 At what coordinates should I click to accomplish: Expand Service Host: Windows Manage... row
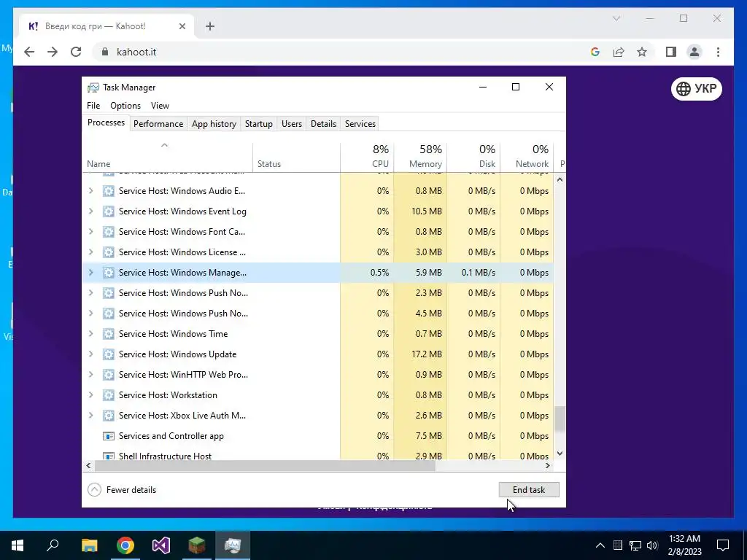tap(90, 273)
